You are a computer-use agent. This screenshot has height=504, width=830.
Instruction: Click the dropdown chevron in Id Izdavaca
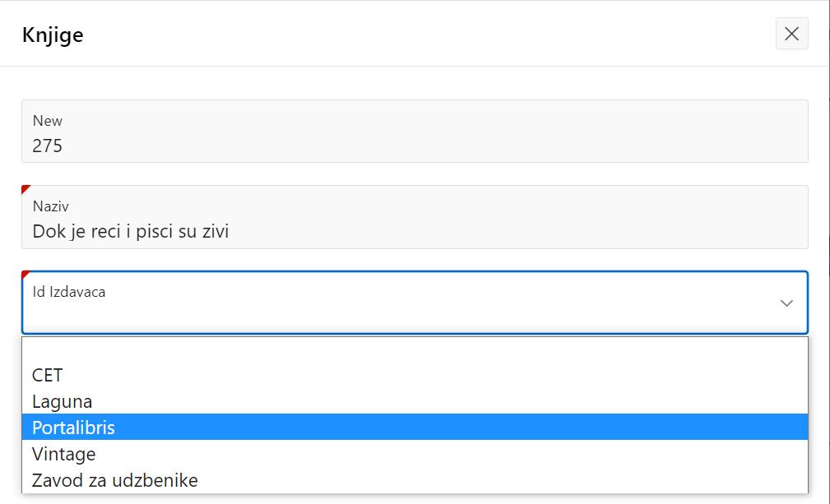[786, 303]
